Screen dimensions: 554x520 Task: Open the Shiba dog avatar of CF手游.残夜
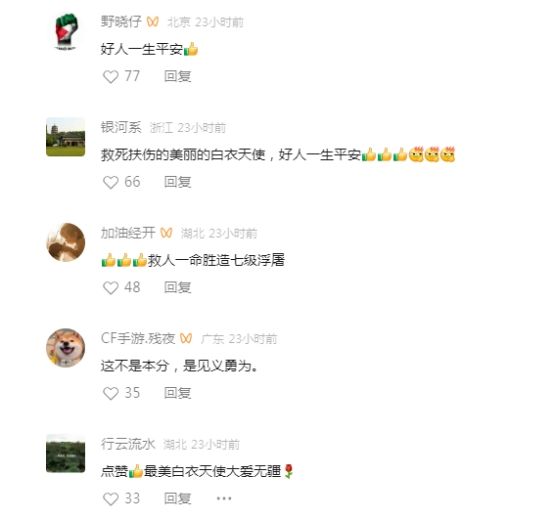[x=66, y=348]
